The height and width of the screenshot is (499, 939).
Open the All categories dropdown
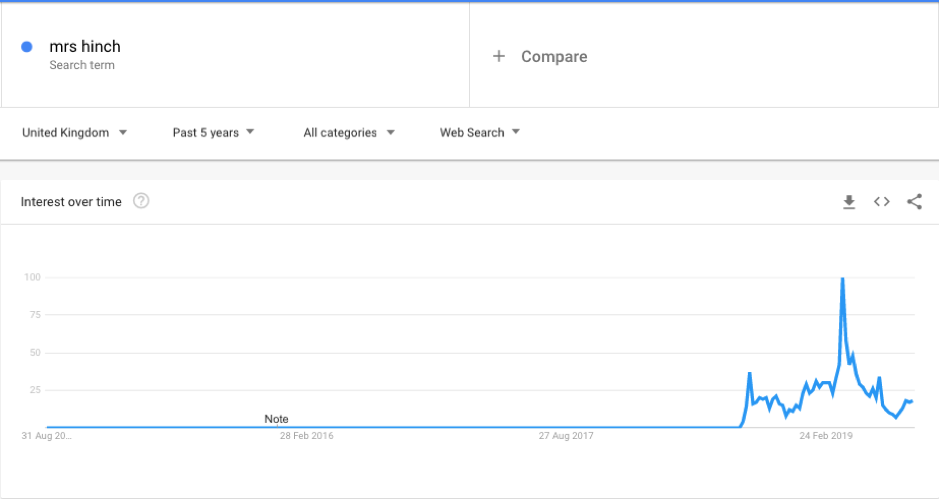tap(349, 132)
